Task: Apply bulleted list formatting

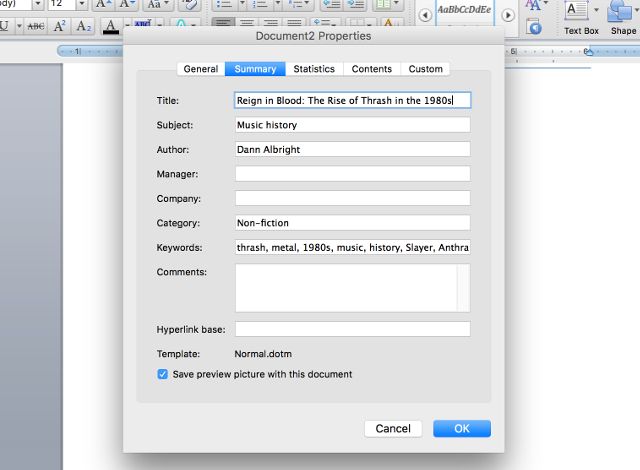Action: point(224,4)
